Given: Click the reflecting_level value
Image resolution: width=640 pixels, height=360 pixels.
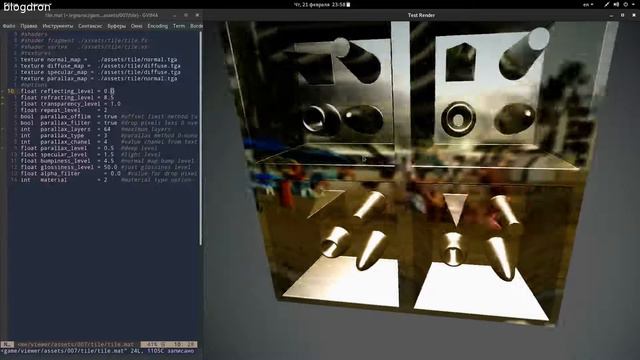Looking at the screenshot, I should coord(109,91).
